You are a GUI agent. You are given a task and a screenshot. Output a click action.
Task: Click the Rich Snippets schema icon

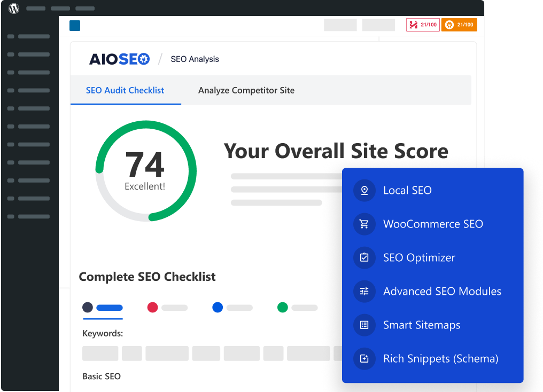364,359
